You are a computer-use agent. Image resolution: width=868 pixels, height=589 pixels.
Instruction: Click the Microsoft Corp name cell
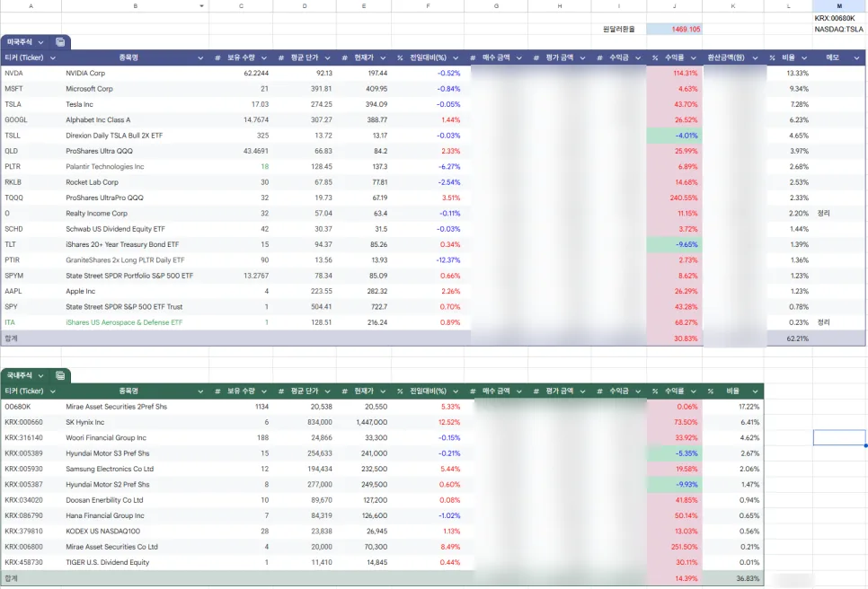coord(135,89)
